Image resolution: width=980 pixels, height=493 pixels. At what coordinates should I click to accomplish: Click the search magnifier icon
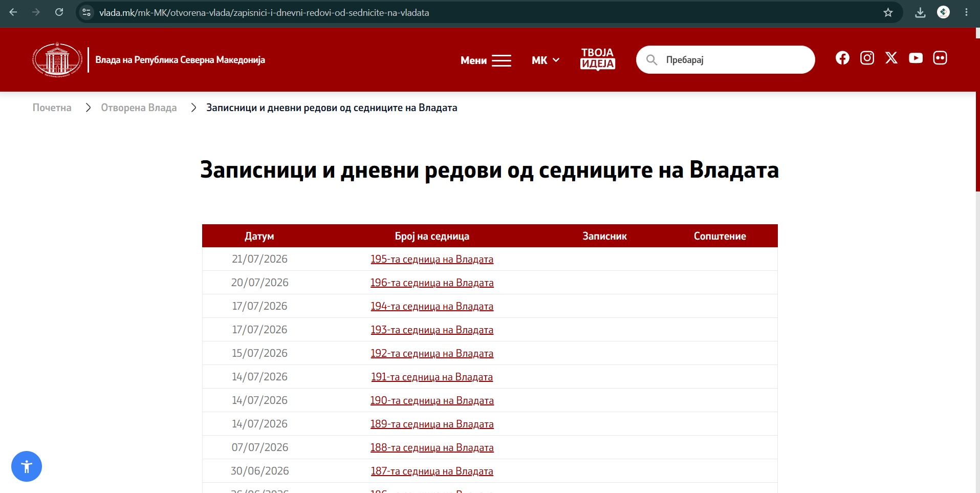(x=651, y=60)
